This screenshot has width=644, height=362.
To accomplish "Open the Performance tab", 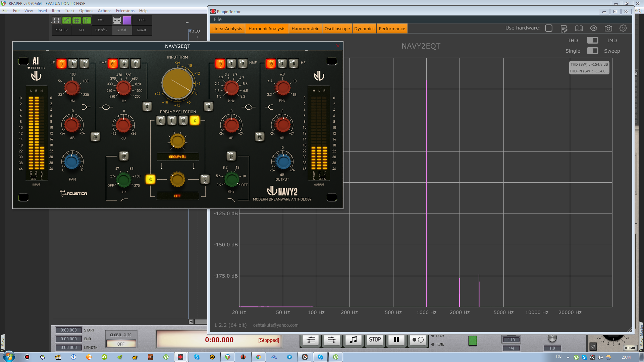I will pyautogui.click(x=392, y=28).
